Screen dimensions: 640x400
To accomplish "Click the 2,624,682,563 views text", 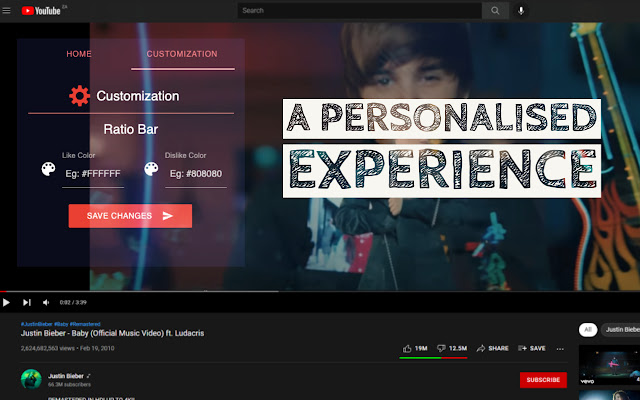I will click(x=47, y=348).
